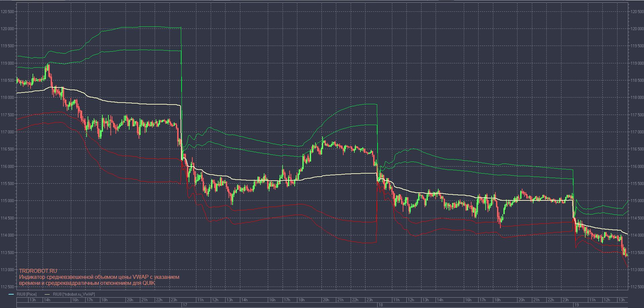This screenshot has width=644, height=308.
Task: Click 120 000 on the left price scale
Action: click(x=8, y=29)
